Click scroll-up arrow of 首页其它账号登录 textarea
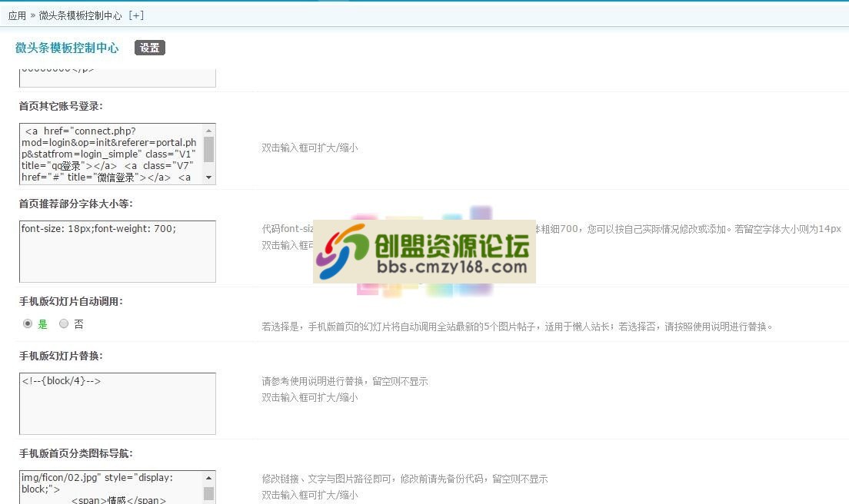849x504 pixels. (x=209, y=130)
